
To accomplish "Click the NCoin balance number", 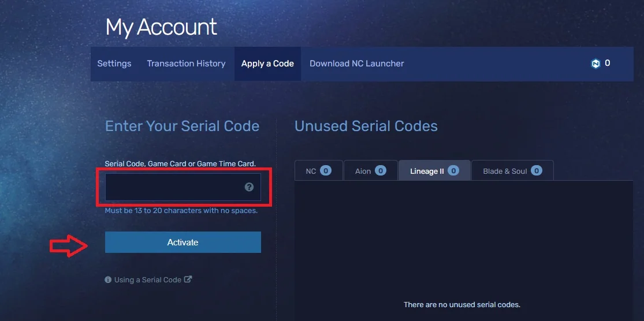I will pyautogui.click(x=607, y=63).
